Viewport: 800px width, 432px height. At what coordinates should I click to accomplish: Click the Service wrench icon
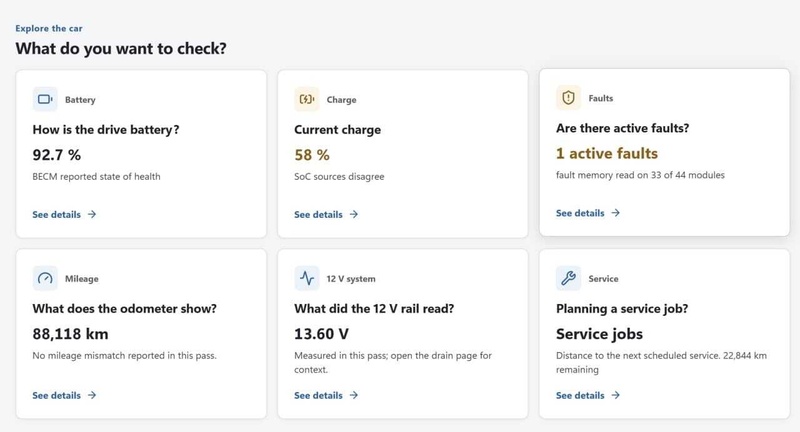(x=568, y=278)
